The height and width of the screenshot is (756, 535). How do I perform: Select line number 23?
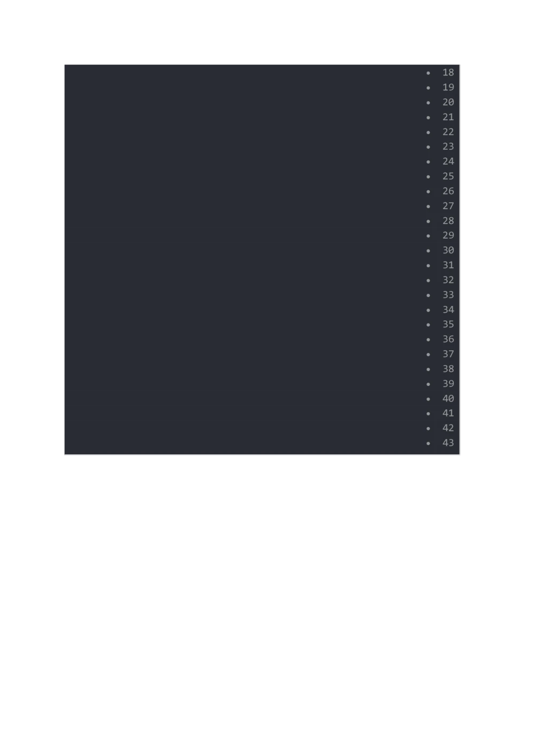(x=448, y=146)
